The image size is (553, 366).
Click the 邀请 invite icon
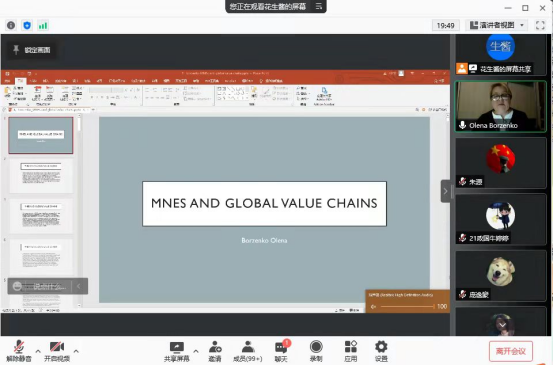coord(215,347)
